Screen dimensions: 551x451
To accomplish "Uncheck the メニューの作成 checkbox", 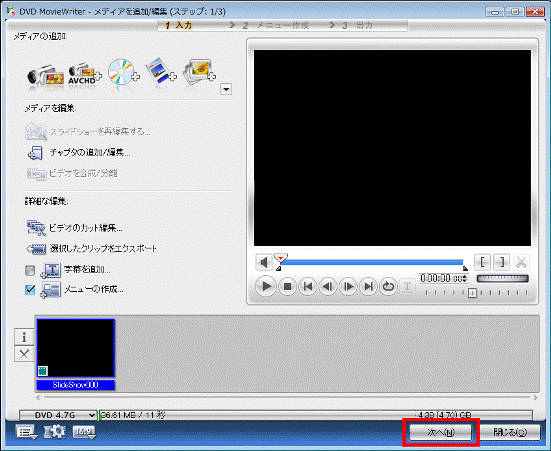I will pos(30,290).
